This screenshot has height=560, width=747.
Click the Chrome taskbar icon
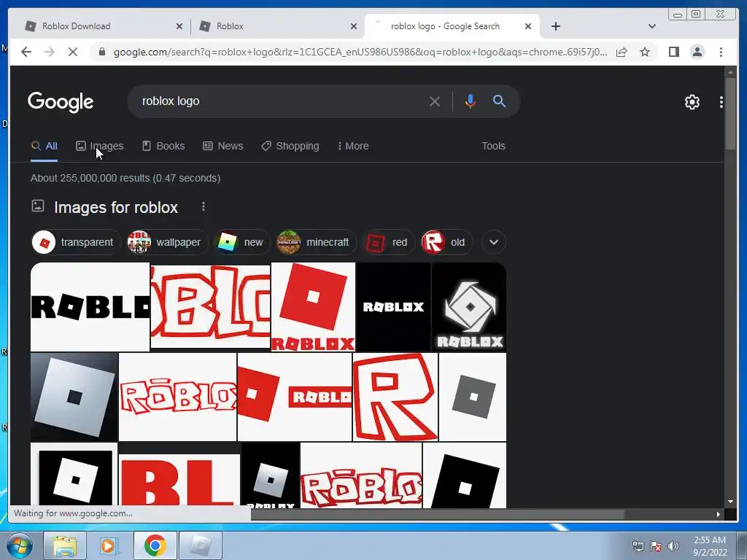[155, 545]
